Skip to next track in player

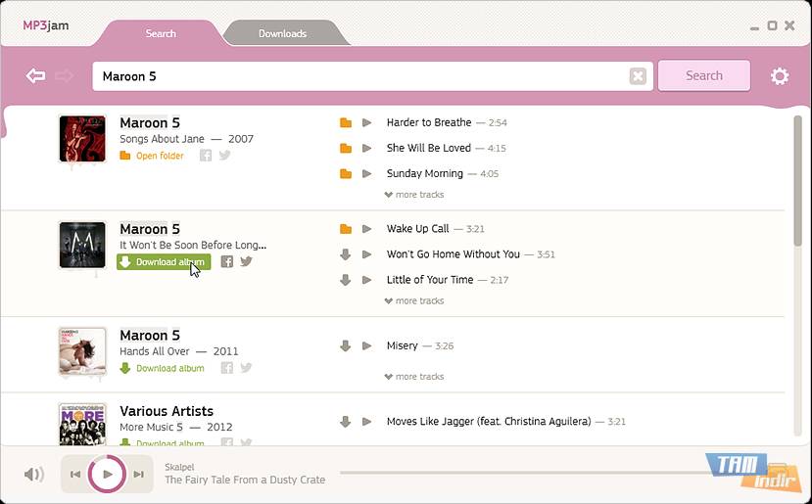[139, 475]
